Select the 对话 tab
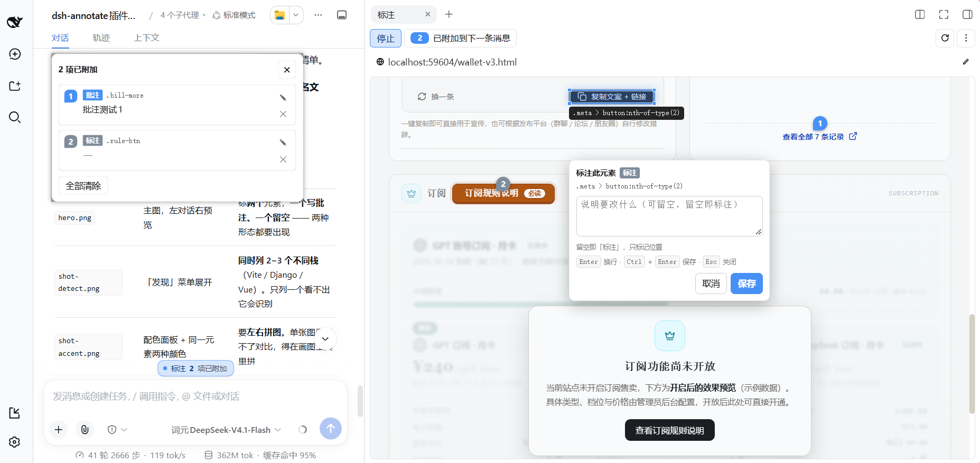Viewport: 980px width, 463px height. 60,37
